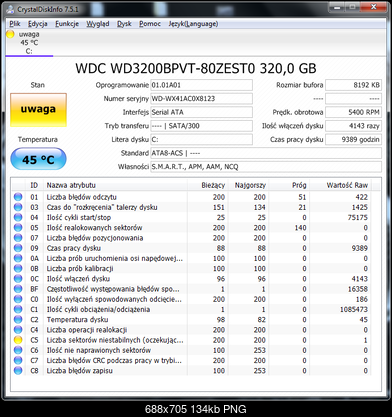Screen dimensions: 392x417
Task: Click the blue status icon for attribute 0C
Action: click(18, 279)
